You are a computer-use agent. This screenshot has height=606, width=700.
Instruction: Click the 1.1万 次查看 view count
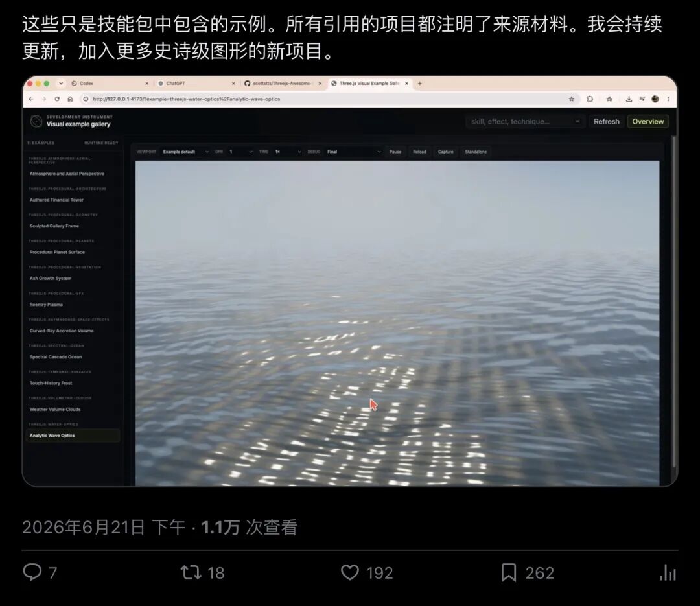point(249,528)
